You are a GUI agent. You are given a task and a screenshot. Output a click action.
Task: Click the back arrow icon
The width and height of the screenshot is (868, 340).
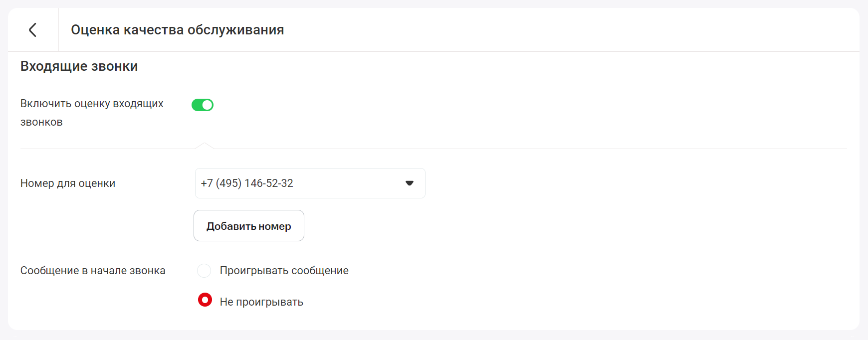33,30
